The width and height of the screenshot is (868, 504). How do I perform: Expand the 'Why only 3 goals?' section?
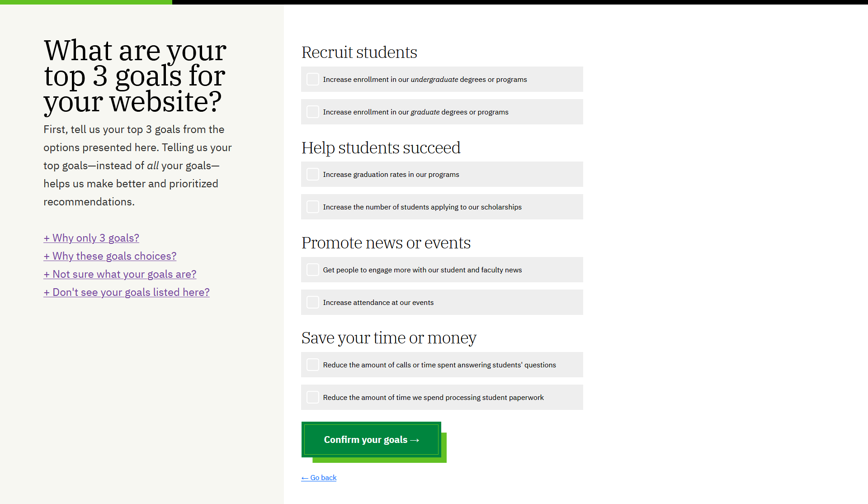(91, 238)
